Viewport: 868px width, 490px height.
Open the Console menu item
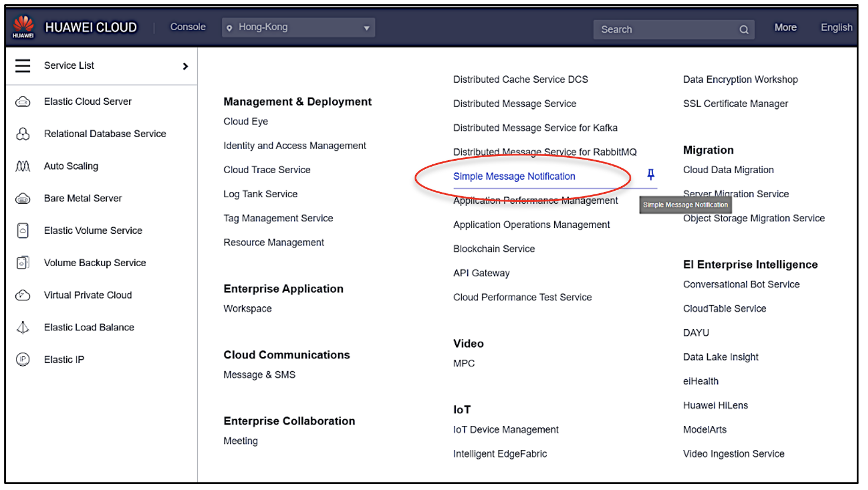point(187,27)
